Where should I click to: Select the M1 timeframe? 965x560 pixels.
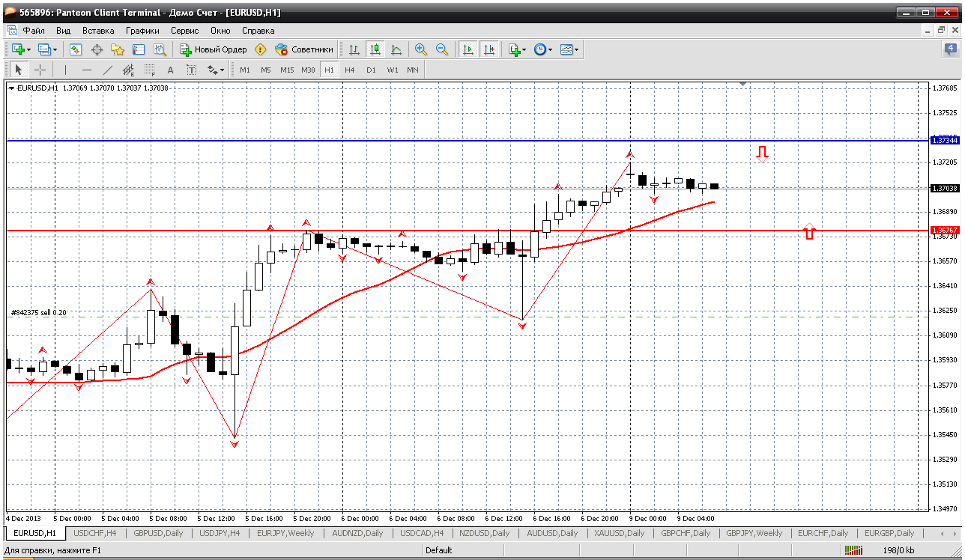[245, 70]
